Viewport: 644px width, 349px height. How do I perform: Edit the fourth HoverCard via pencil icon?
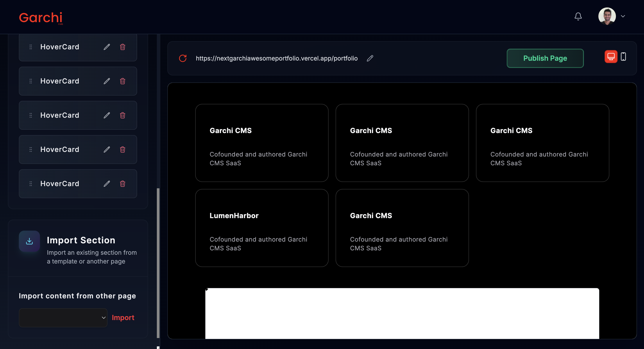pyautogui.click(x=107, y=150)
